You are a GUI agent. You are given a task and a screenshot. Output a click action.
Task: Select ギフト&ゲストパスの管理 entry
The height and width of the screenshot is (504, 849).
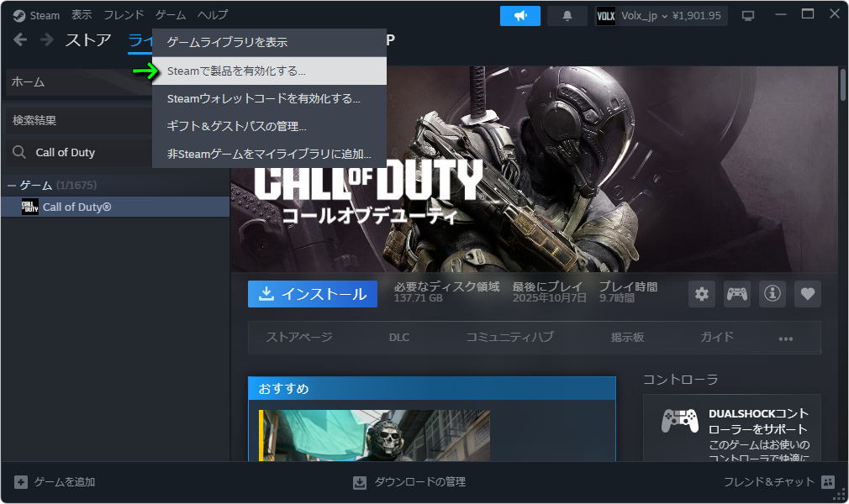point(269,126)
